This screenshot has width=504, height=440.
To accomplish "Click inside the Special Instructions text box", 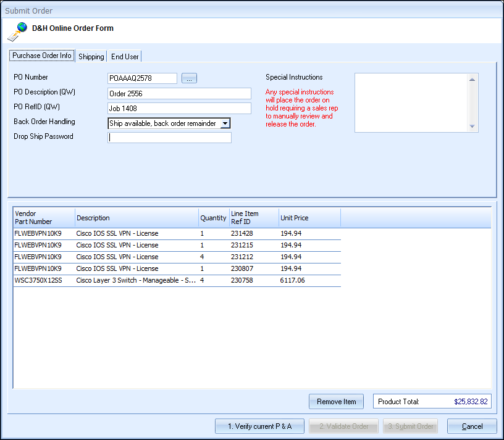I will [411, 102].
